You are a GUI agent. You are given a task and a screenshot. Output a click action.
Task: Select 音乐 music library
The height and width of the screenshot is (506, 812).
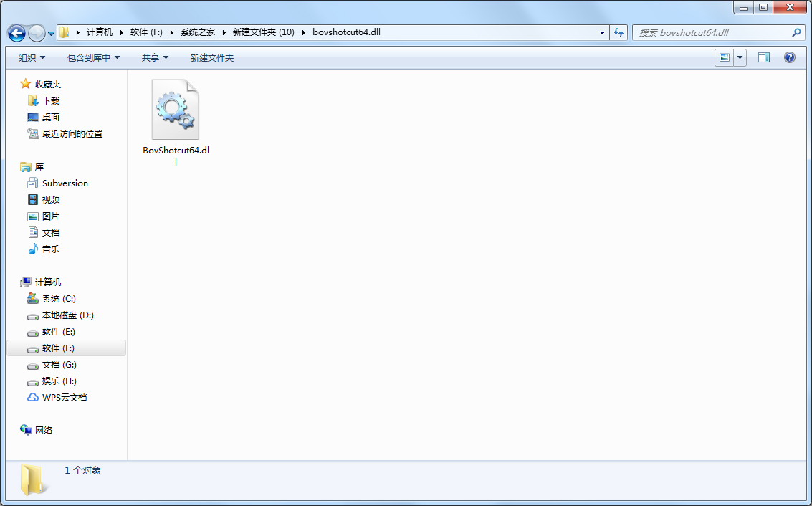[50, 249]
